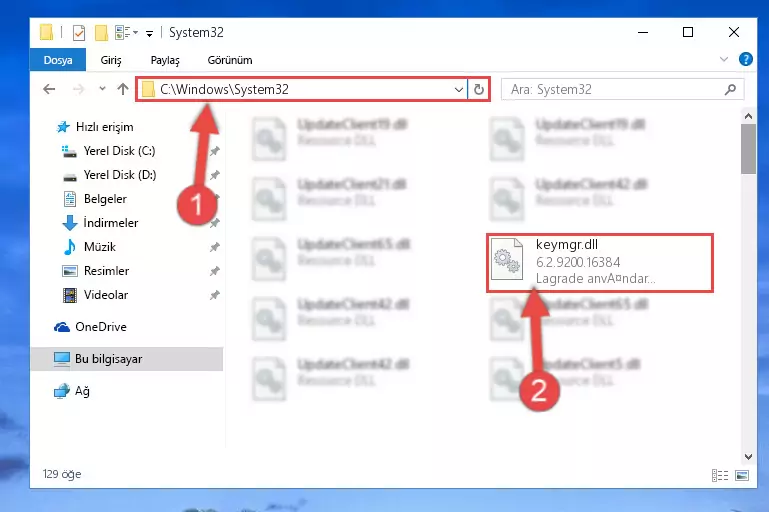Maximize the System32 window

(x=688, y=32)
